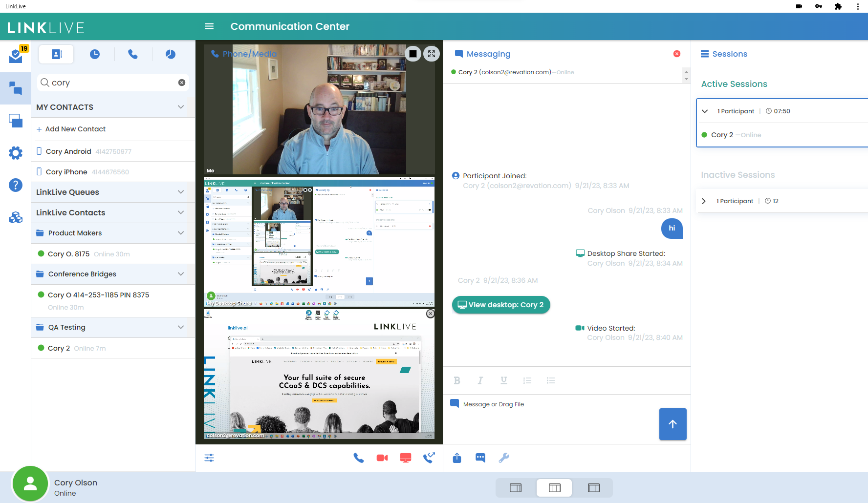Click the red video camera icon
The height and width of the screenshot is (503, 868).
pos(382,458)
